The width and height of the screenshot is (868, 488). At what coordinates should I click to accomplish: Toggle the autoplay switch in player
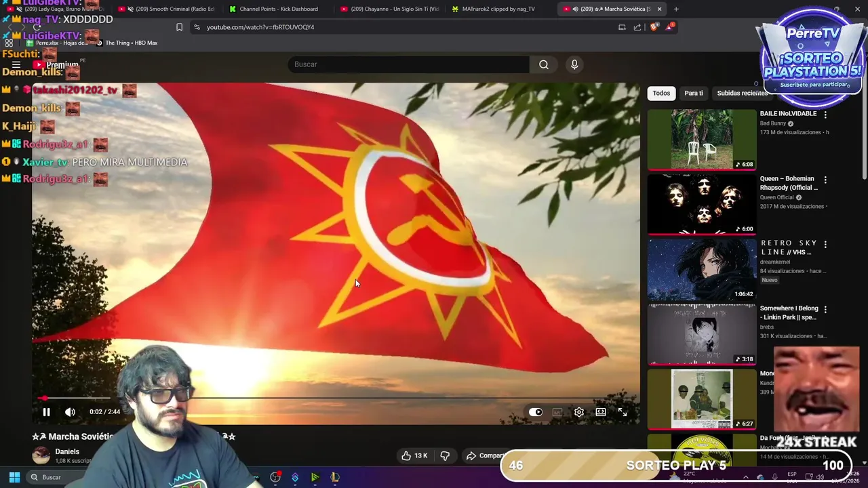(x=536, y=411)
